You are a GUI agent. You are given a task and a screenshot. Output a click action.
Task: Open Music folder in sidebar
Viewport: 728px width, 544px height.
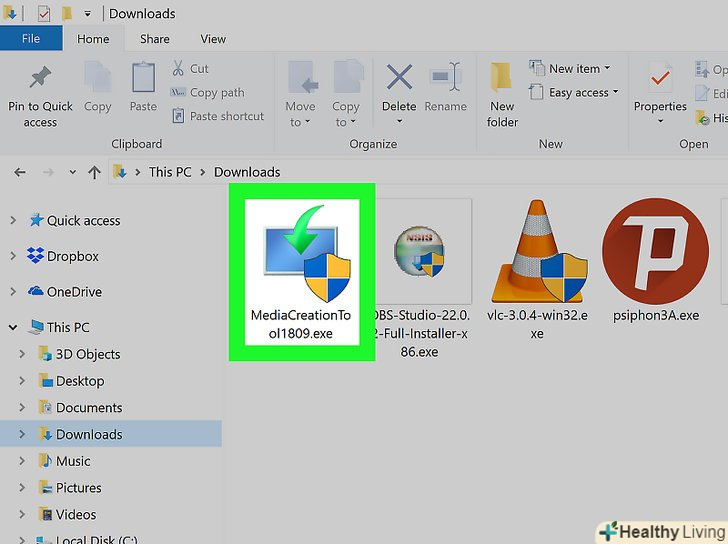73,461
